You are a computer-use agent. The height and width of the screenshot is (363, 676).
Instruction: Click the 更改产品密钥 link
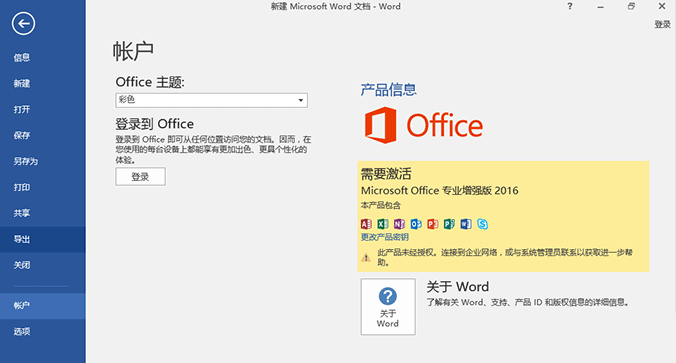click(385, 237)
